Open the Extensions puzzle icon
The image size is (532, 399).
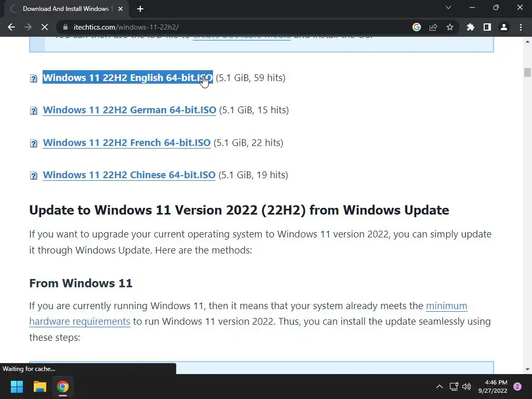click(x=471, y=27)
